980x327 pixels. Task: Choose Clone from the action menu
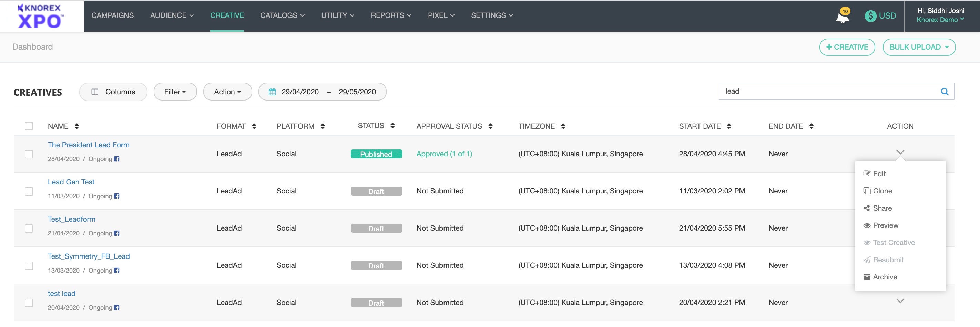(882, 191)
